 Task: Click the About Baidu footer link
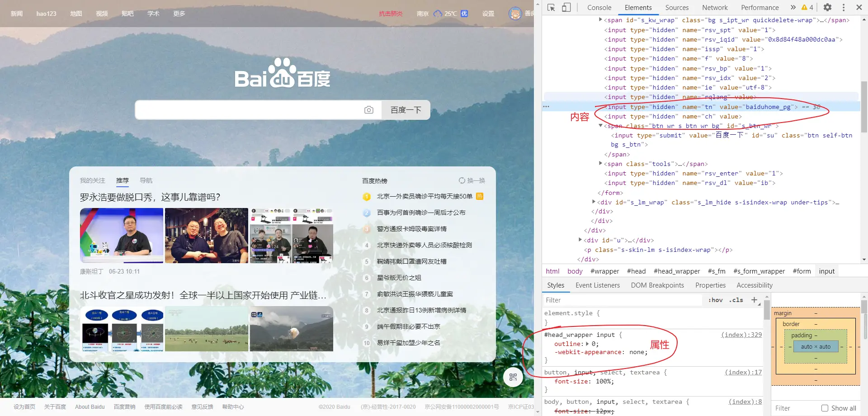(x=90, y=407)
